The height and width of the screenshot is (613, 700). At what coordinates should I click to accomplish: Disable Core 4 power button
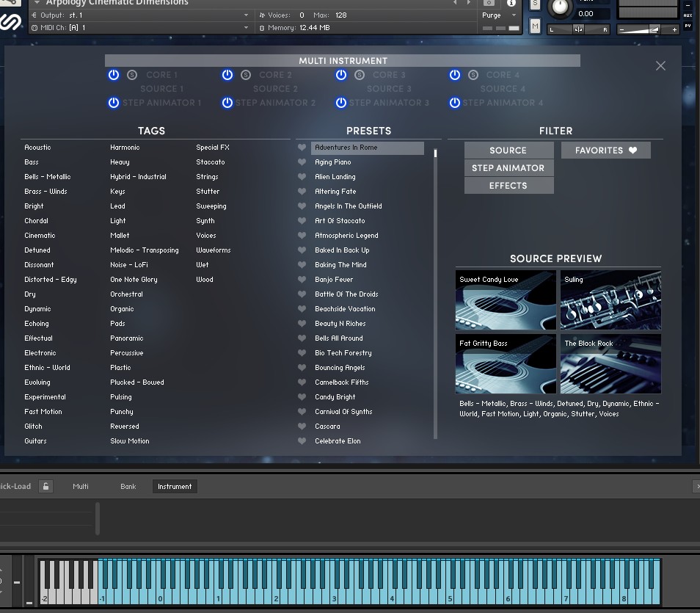click(454, 75)
